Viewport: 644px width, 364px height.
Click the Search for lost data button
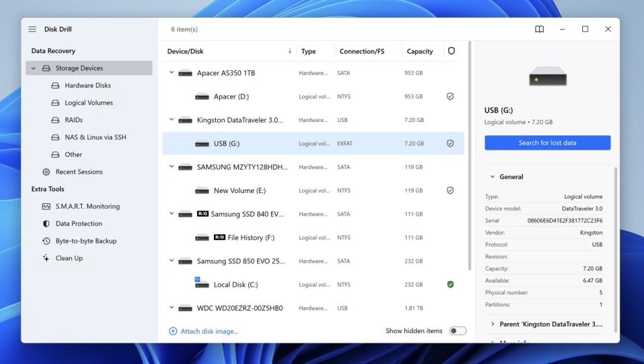(x=547, y=143)
